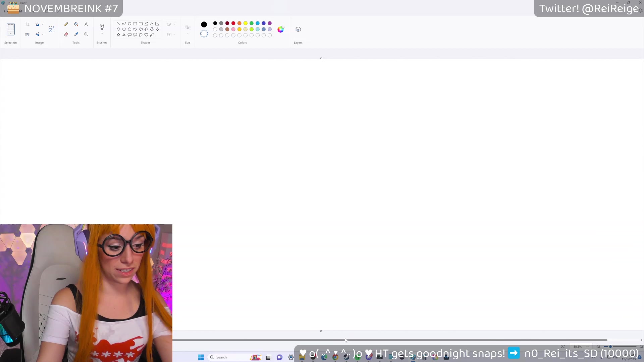Choose the Lightning bolt shape
This screenshot has width=644, height=362.
(152, 35)
